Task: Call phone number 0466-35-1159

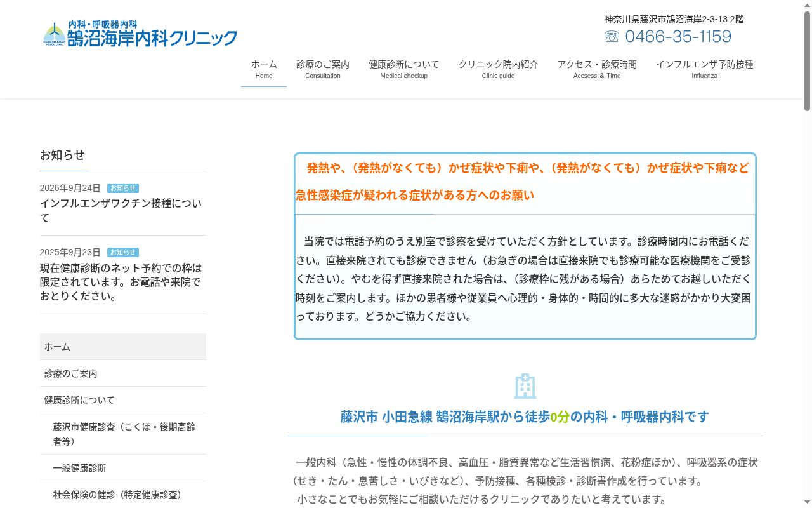Action: [x=678, y=37]
